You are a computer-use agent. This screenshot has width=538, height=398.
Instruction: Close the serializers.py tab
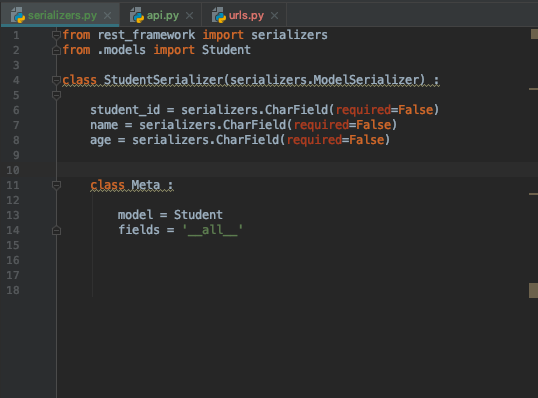click(x=107, y=16)
